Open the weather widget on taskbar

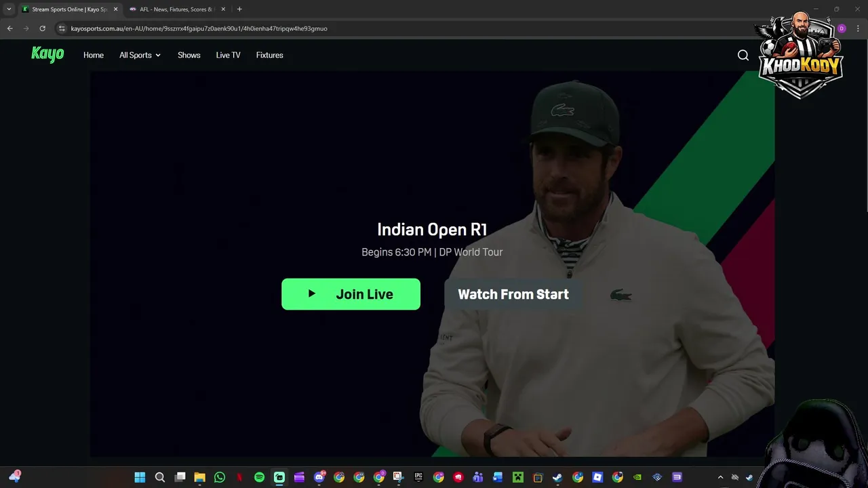pos(15,477)
